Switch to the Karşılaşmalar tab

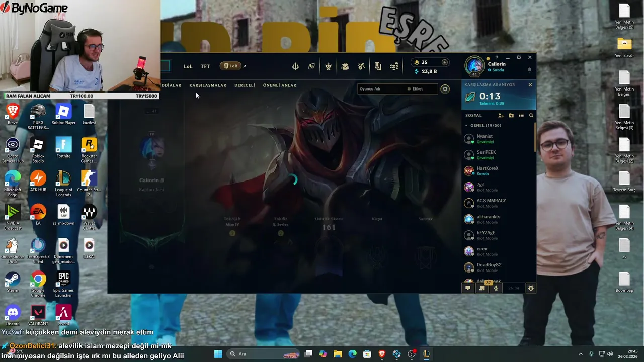[208, 85]
